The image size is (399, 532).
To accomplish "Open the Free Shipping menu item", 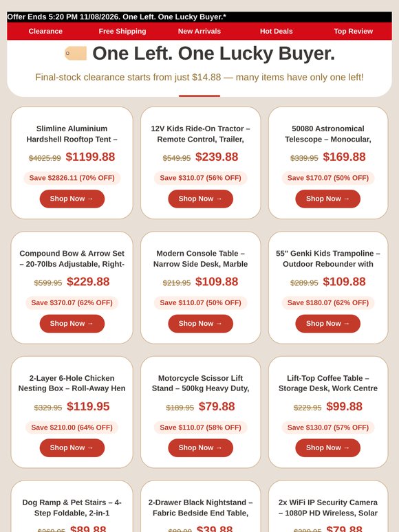I will coord(122,31).
